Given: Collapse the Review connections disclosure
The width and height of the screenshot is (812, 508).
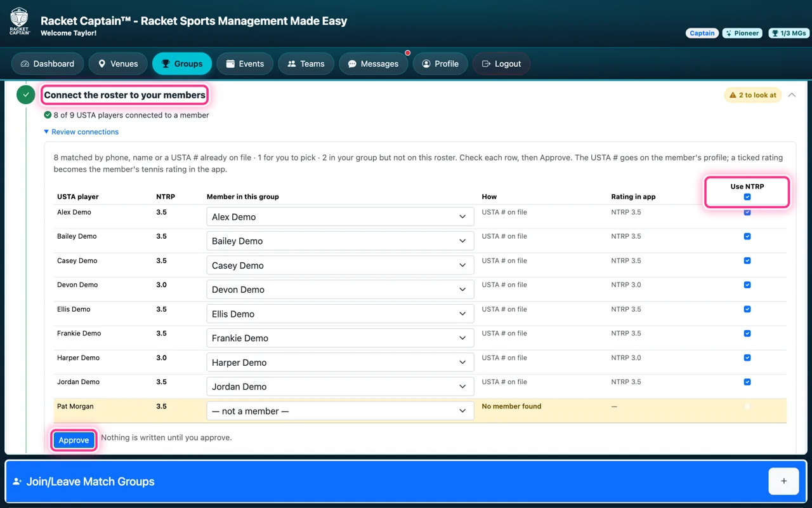Looking at the screenshot, I should [81, 132].
